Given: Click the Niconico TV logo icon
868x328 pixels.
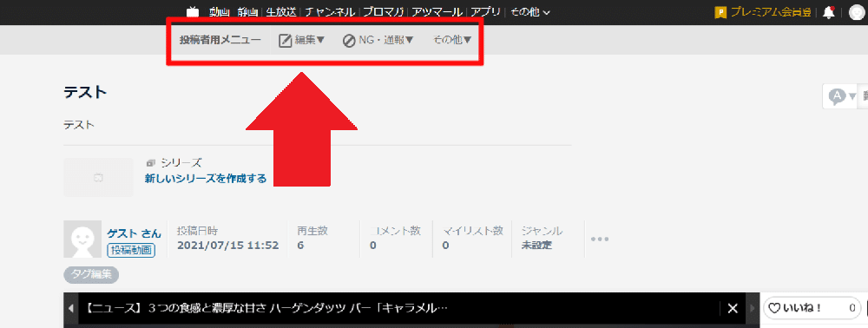Looking at the screenshot, I should (192, 11).
